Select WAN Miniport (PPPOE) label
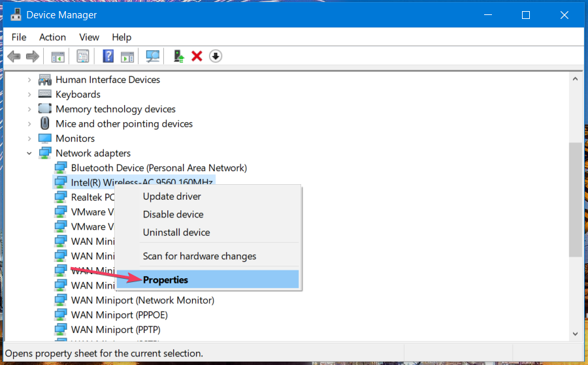 coord(120,315)
